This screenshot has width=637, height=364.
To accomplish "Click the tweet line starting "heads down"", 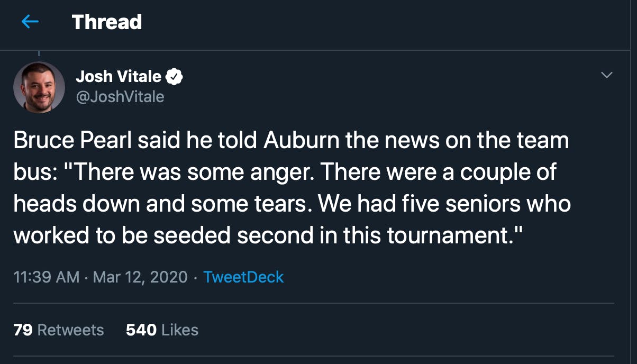I will click(292, 204).
